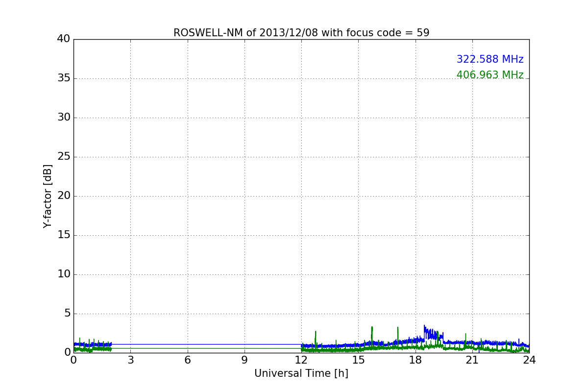The width and height of the screenshot is (588, 392).
Task: Click x-axis tick label 21
Action: point(472,360)
